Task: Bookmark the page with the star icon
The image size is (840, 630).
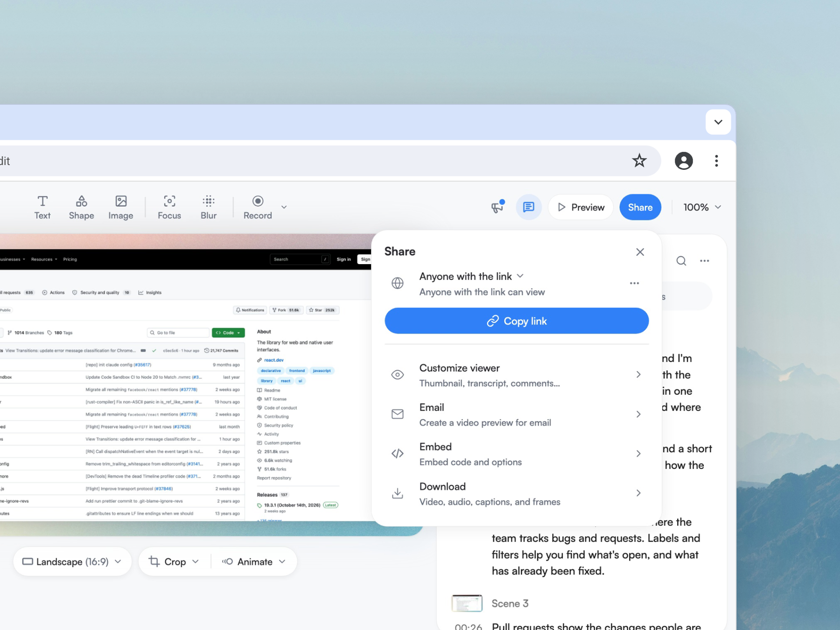Action: (639, 161)
